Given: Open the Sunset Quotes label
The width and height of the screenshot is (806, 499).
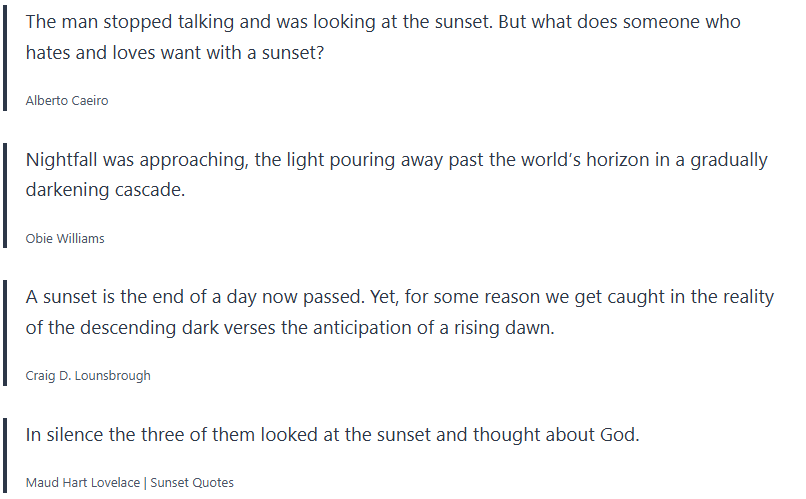Looking at the screenshot, I should pyautogui.click(x=192, y=483).
